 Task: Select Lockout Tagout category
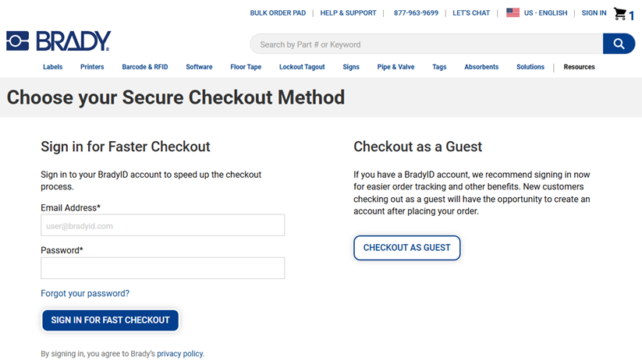[302, 67]
